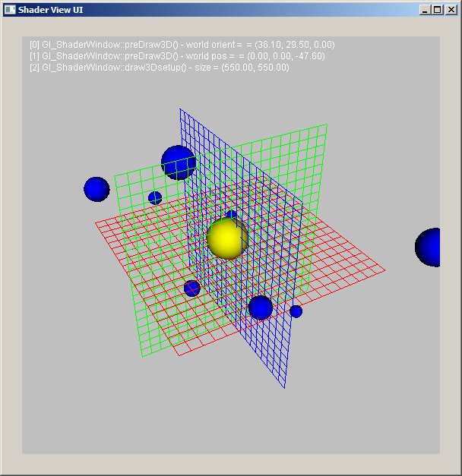
Task: Select the small blue sphere on the upper-left green grid
Action: point(155,198)
